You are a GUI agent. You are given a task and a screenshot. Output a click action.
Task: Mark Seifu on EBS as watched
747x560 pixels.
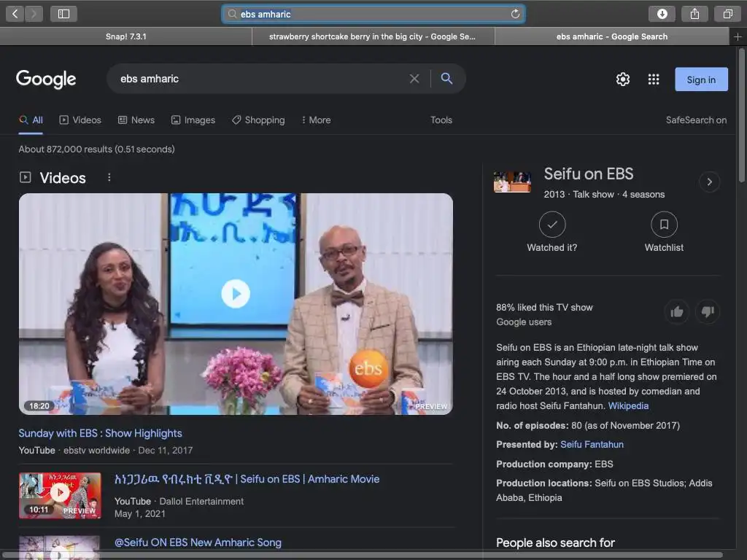[552, 225]
